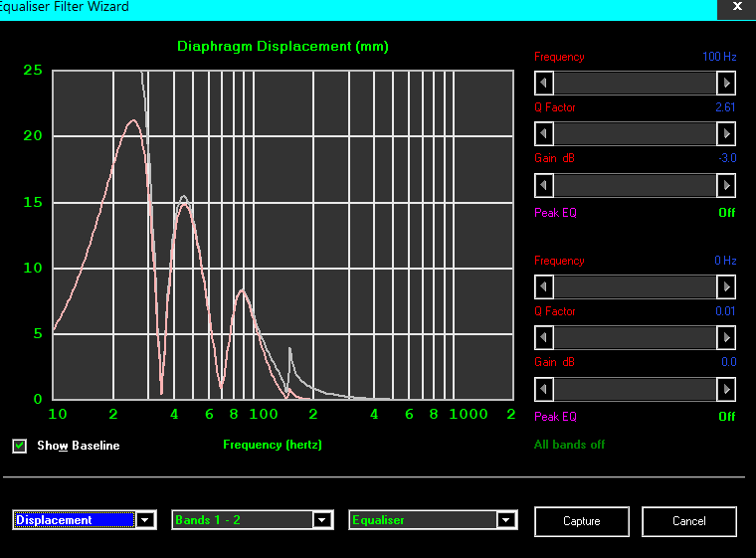
Task: Increase band 2 Q Factor with right arrow
Action: click(726, 337)
